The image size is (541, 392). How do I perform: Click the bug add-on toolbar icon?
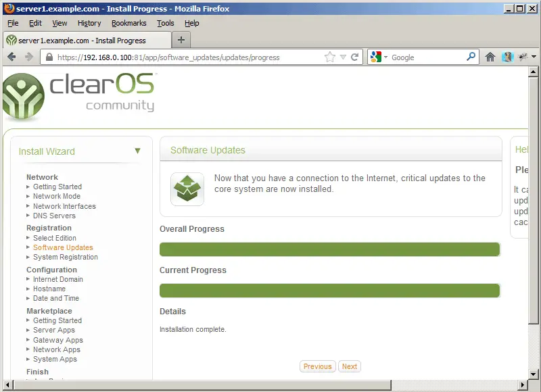pyautogui.click(x=523, y=57)
